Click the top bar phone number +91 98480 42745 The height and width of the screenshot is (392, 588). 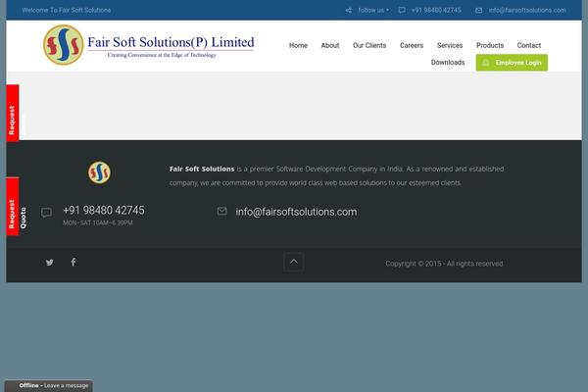[436, 10]
